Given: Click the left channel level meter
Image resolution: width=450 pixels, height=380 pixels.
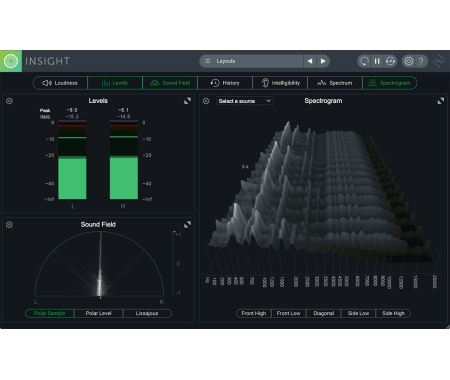Looking at the screenshot, I should click(x=72, y=160).
